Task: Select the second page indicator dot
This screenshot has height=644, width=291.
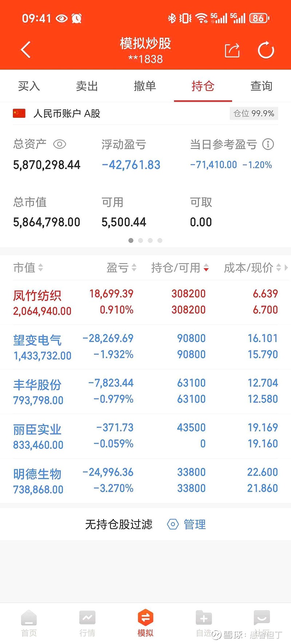Action: [140, 240]
